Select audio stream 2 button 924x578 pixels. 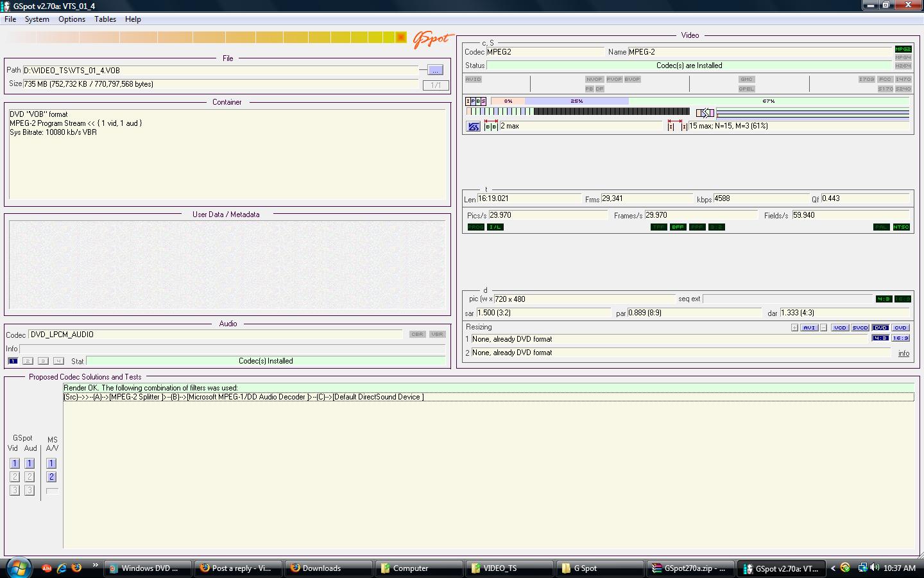pyautogui.click(x=28, y=361)
